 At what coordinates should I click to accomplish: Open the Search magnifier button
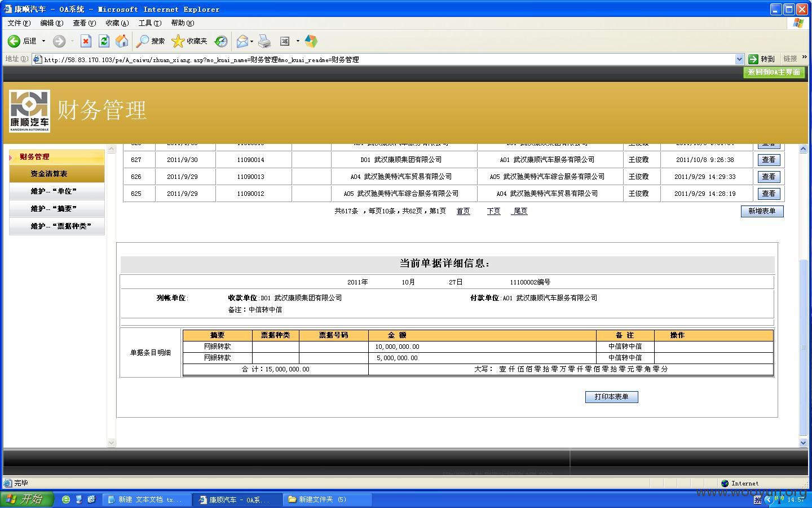pyautogui.click(x=151, y=41)
